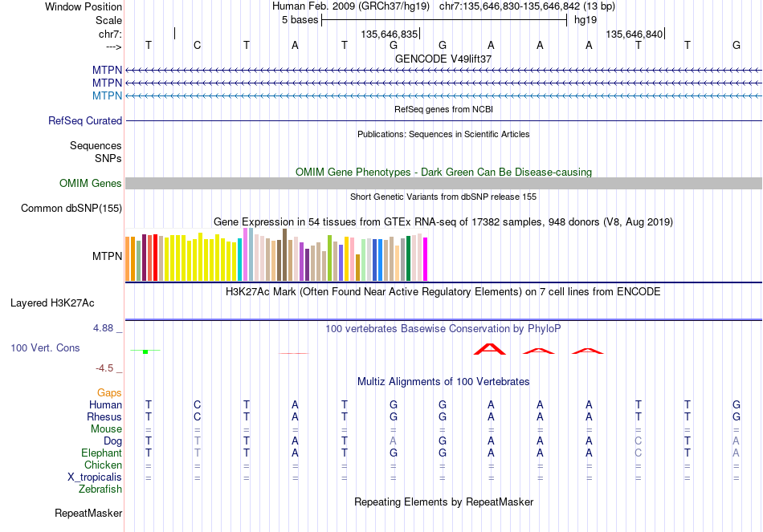763x532 pixels.
Task: Click the 135,646,840 ruler position marker
Action: (x=634, y=34)
